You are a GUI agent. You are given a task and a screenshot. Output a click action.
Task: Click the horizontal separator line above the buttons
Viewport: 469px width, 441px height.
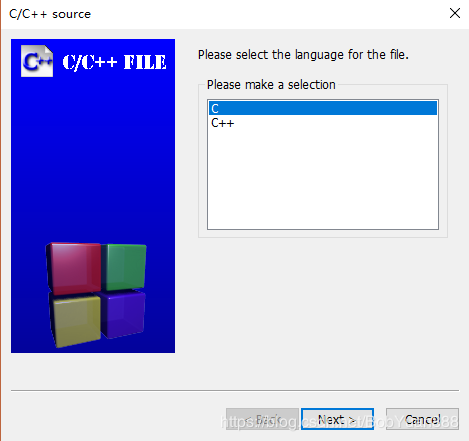(x=235, y=390)
